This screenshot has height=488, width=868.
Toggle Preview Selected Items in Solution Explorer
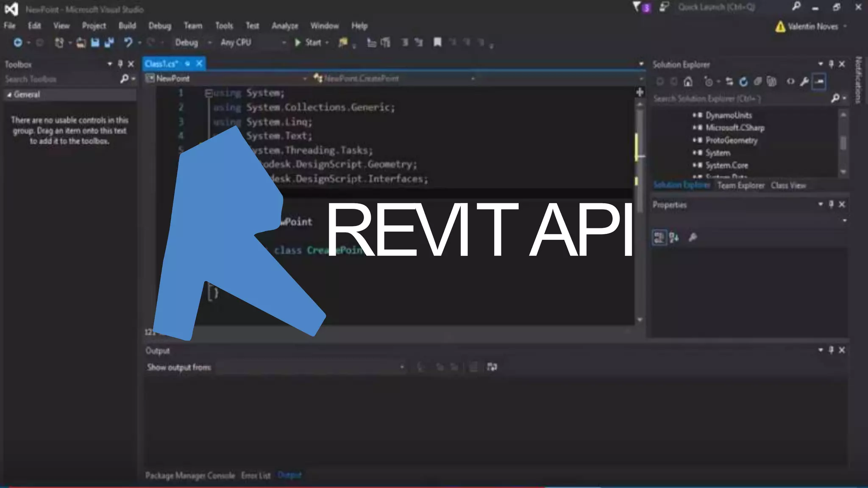[819, 81]
